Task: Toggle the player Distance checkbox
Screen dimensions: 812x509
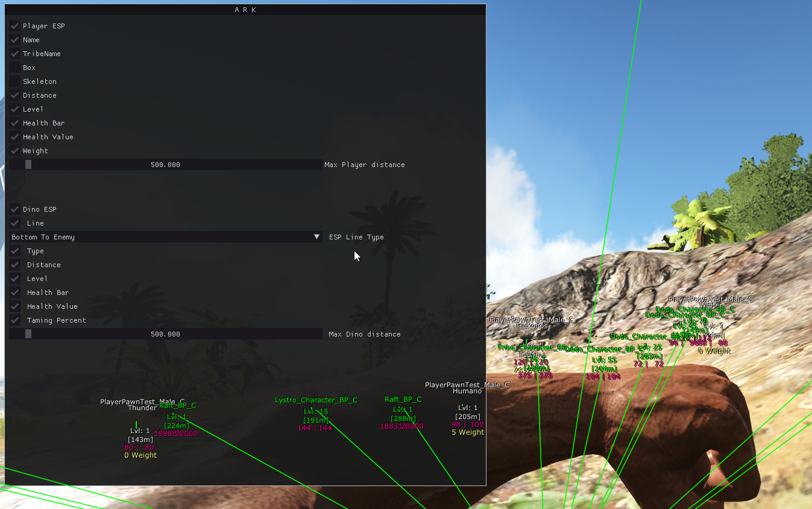Action: 15,95
